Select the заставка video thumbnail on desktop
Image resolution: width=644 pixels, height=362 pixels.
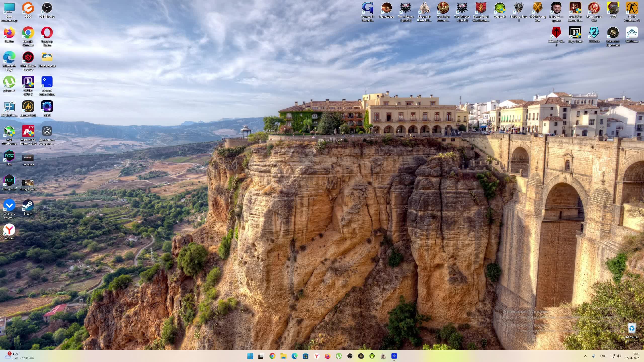click(x=28, y=158)
